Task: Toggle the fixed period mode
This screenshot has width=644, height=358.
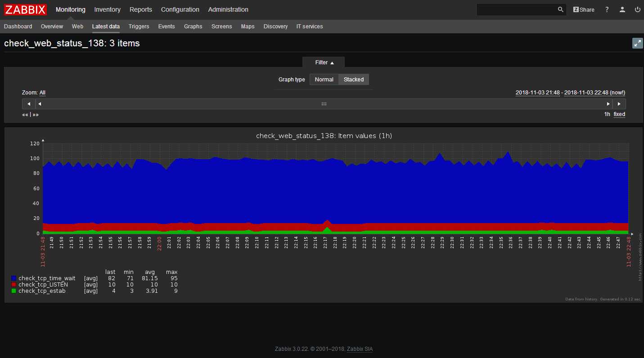Action: click(619, 114)
